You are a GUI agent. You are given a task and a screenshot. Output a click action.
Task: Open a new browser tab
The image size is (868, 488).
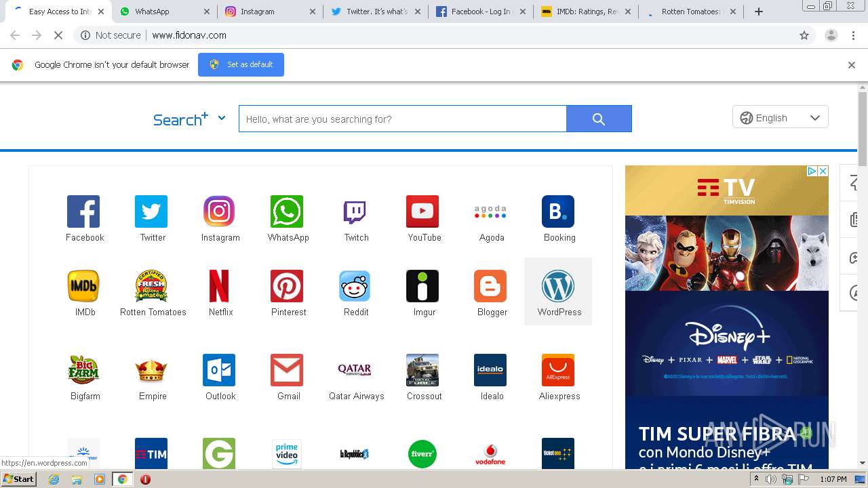click(759, 12)
